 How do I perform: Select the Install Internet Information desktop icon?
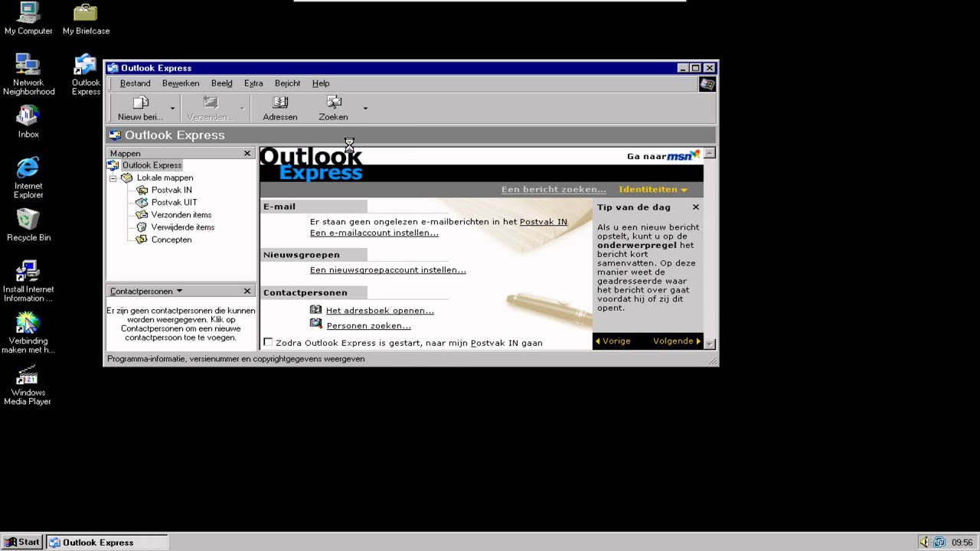click(x=28, y=271)
